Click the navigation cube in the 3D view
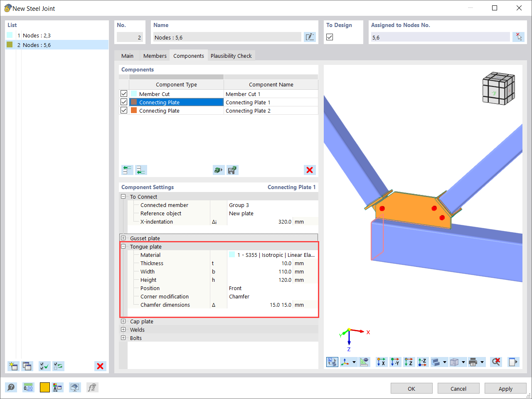This screenshot has height=399, width=532. pyautogui.click(x=498, y=89)
